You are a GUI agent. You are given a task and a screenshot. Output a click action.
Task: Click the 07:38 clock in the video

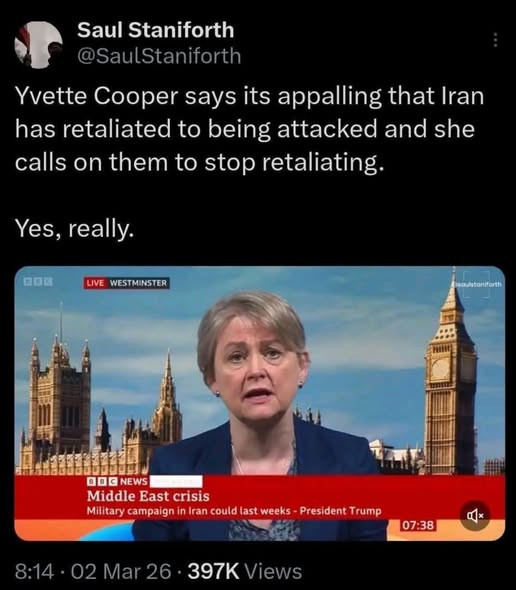point(418,525)
